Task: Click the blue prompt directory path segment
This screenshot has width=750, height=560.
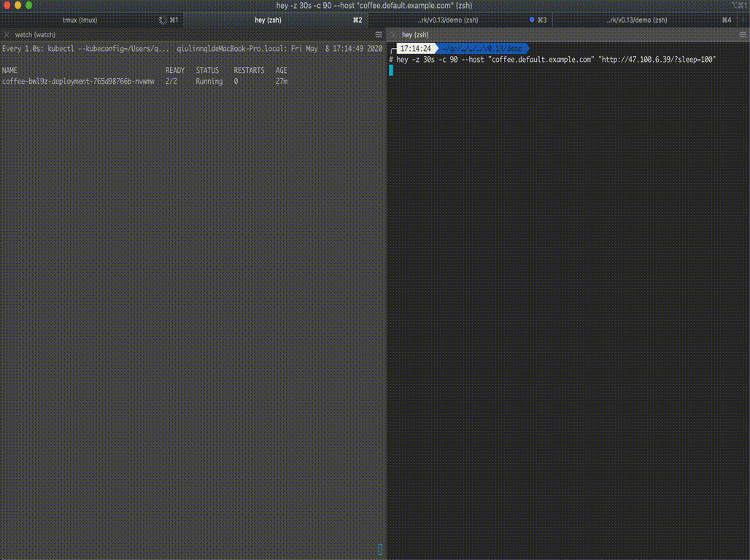Action: (x=482, y=49)
